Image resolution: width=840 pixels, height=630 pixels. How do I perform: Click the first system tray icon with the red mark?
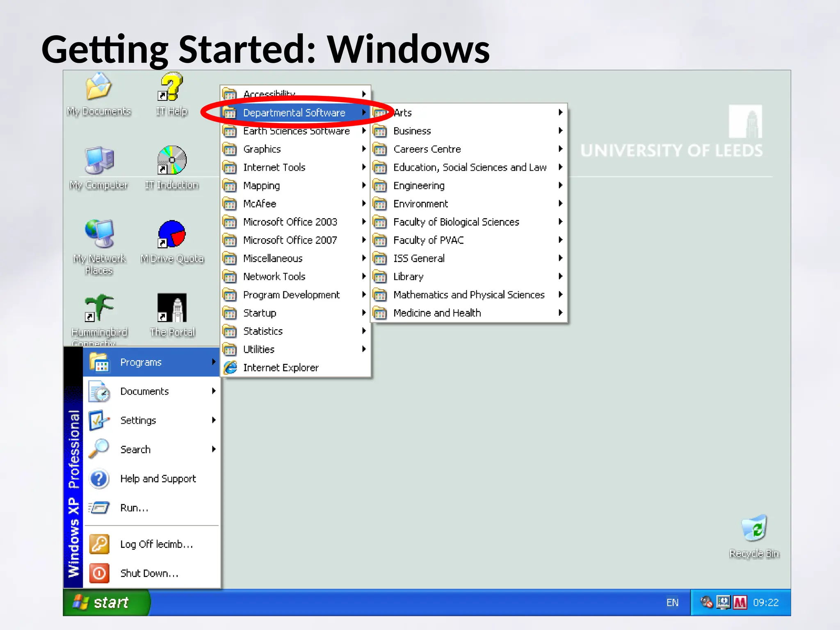[x=707, y=602]
